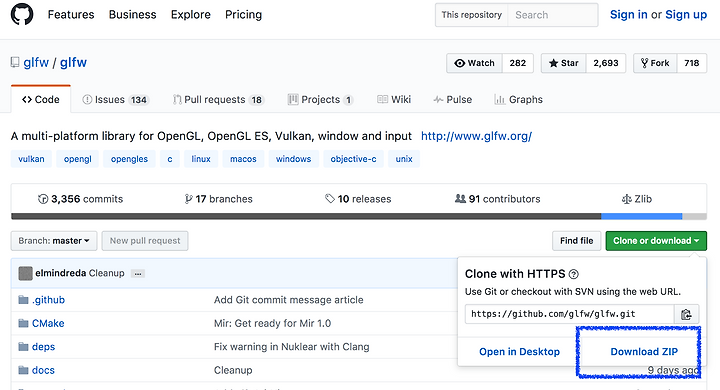Viewport: 720px width, 390px height.
Task: Click Download ZIP link
Action: click(x=644, y=352)
